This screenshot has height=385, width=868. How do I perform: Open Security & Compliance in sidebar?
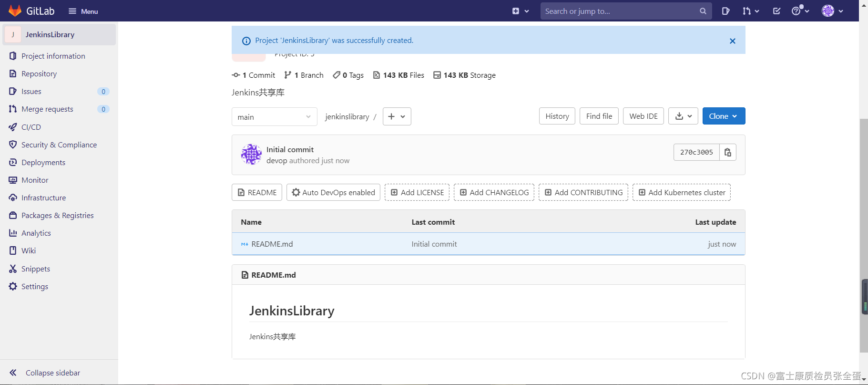60,145
